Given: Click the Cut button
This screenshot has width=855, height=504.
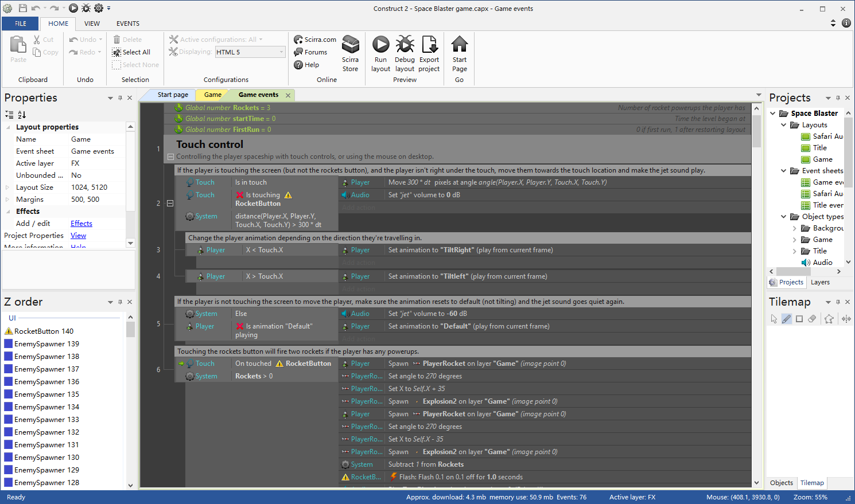Looking at the screenshot, I should 43,40.
